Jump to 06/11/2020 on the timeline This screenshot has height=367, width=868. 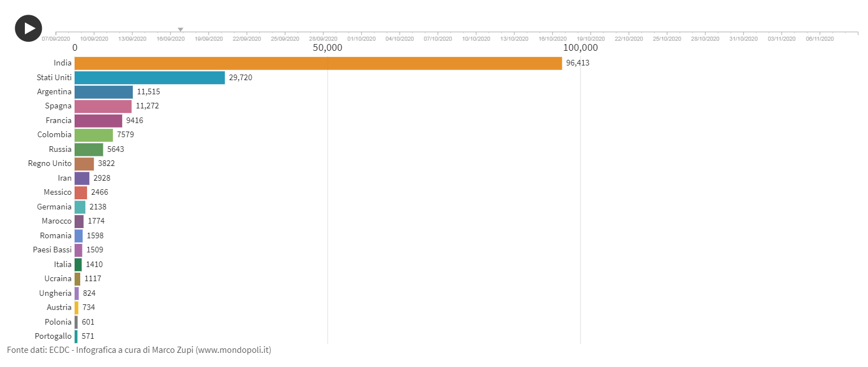[x=819, y=38]
